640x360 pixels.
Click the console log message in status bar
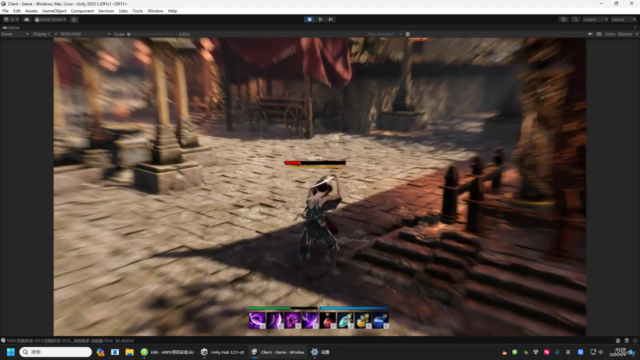(67, 340)
